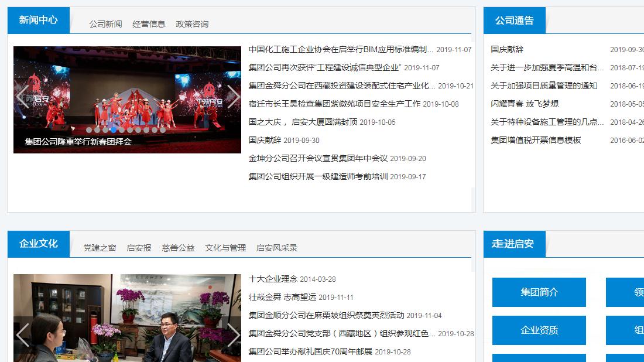Jump to first dot of news slideshow pagination
The height and width of the screenshot is (362, 644).
coord(89,130)
